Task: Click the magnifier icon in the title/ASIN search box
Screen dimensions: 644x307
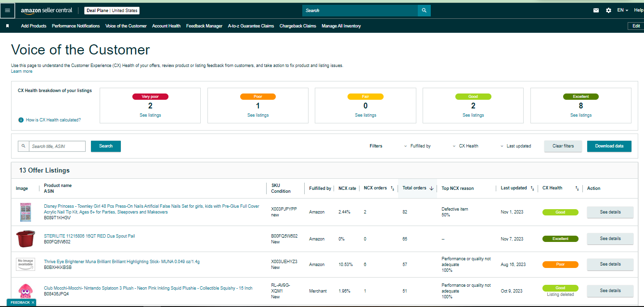Action: click(x=23, y=146)
